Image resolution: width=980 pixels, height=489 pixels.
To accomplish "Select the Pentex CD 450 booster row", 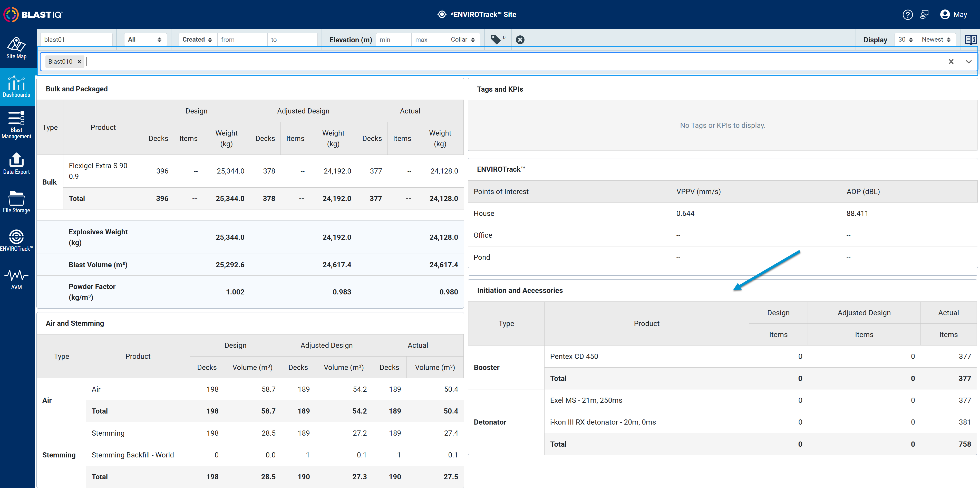I will click(761, 356).
